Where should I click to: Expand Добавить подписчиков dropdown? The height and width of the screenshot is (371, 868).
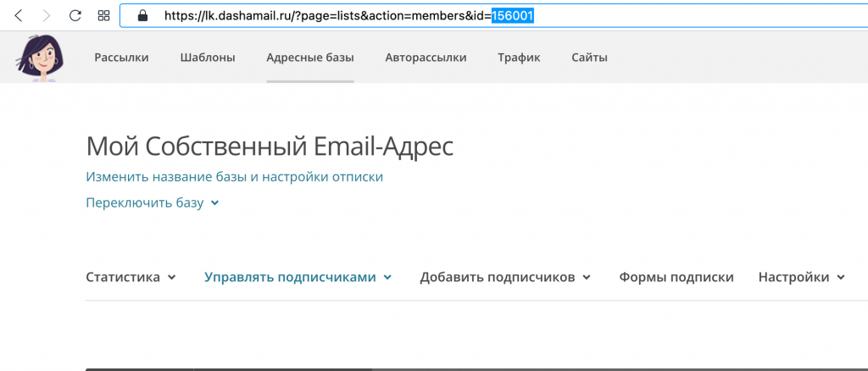pyautogui.click(x=505, y=277)
